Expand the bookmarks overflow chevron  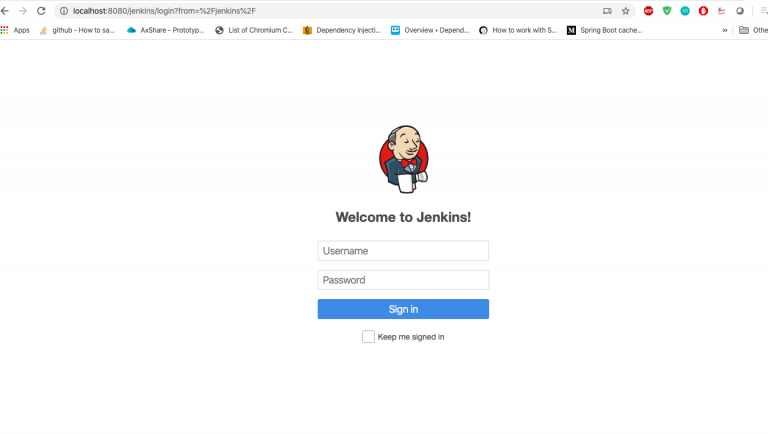point(725,30)
